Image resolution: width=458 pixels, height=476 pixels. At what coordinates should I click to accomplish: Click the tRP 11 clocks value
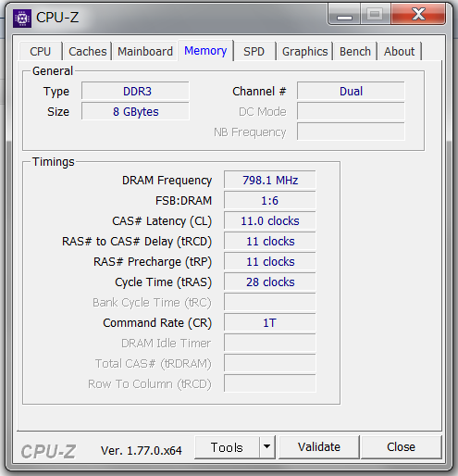pyautogui.click(x=270, y=262)
